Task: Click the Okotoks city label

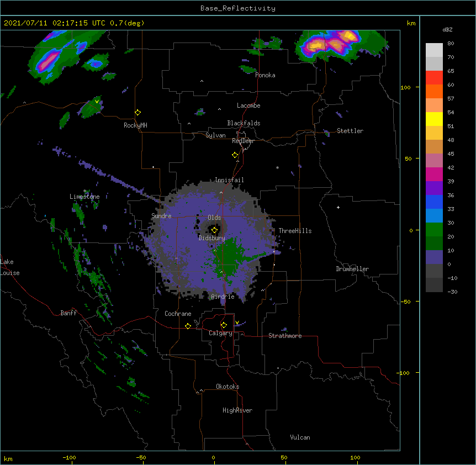Action: (x=228, y=387)
